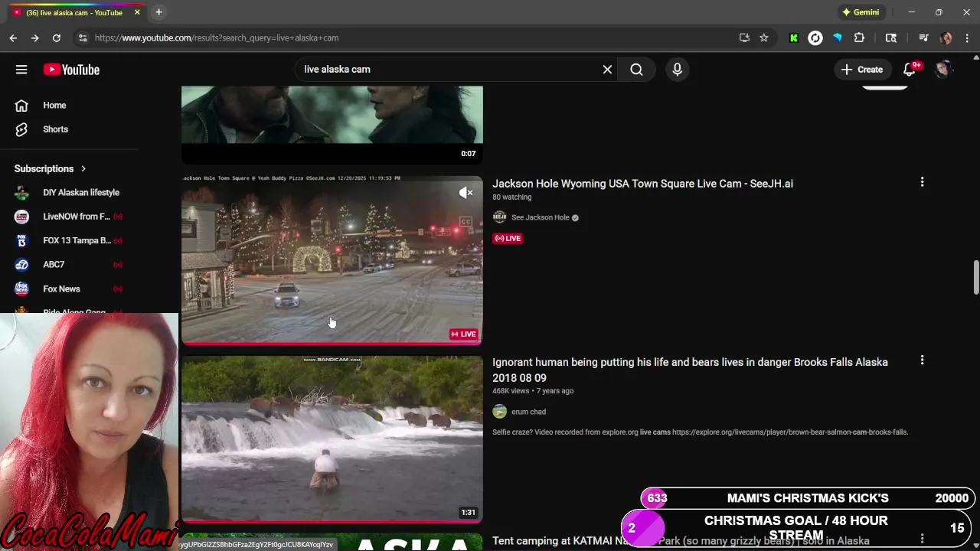Open the notifications bell
The image size is (980, 551).
point(910,70)
